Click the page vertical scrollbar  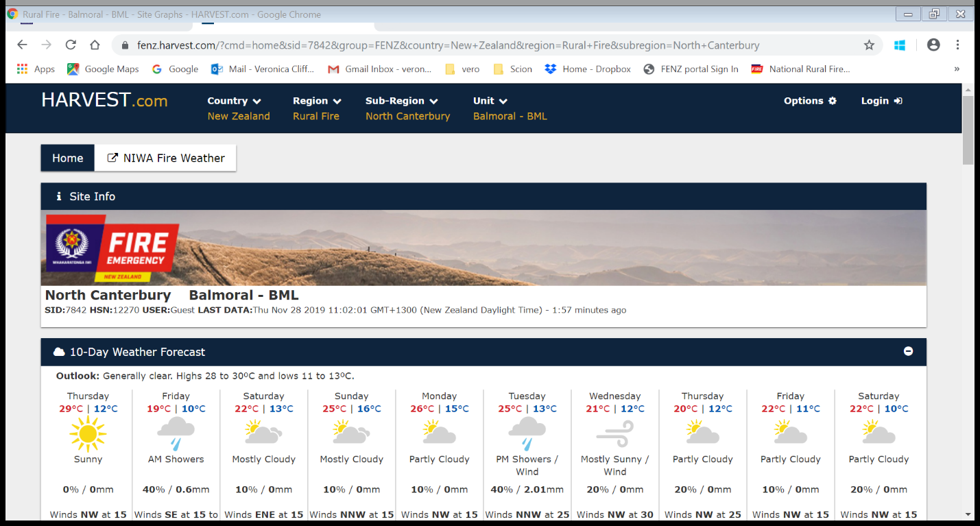click(x=968, y=130)
